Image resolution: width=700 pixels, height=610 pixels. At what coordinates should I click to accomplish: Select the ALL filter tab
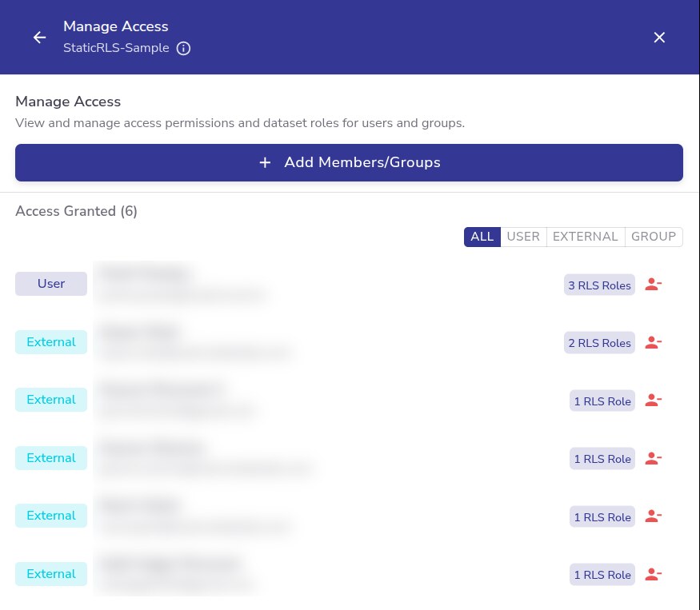click(482, 237)
